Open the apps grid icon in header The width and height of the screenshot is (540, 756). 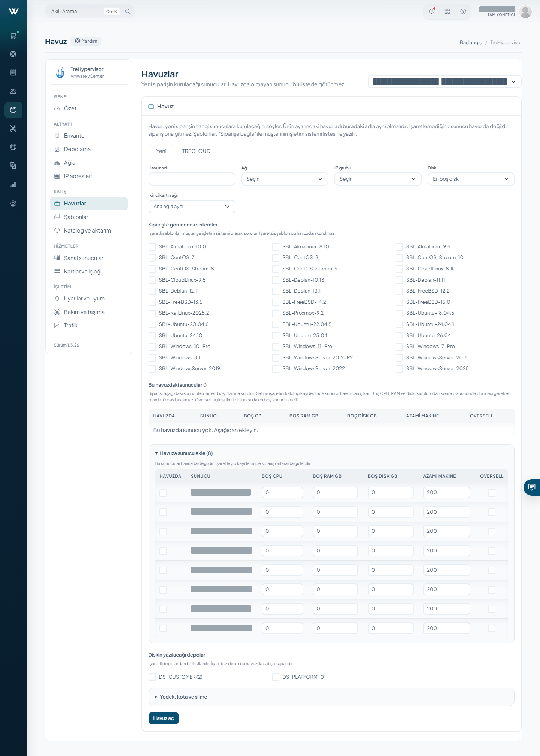pos(447,11)
